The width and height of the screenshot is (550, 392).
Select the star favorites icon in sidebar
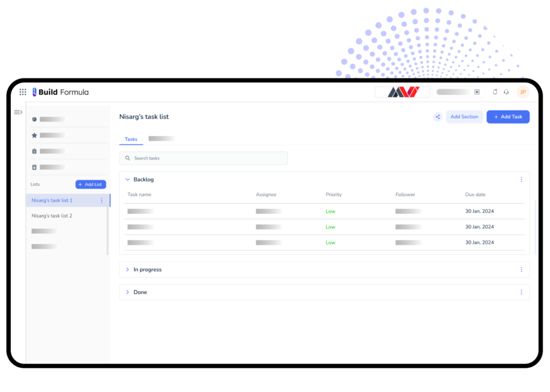pyautogui.click(x=34, y=135)
